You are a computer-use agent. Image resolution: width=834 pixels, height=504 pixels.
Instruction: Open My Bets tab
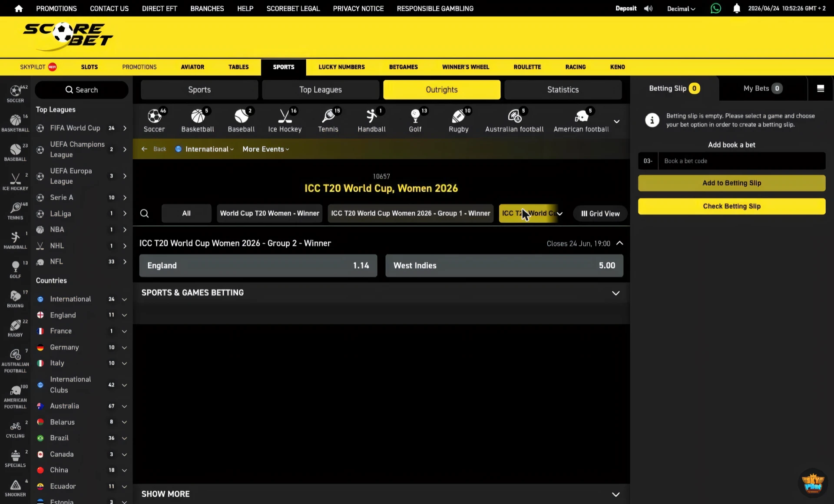click(763, 89)
